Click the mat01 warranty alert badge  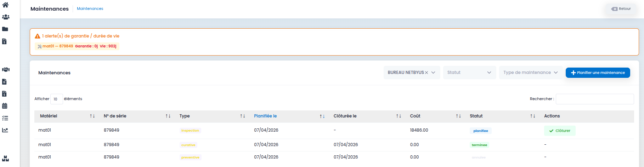click(77, 46)
